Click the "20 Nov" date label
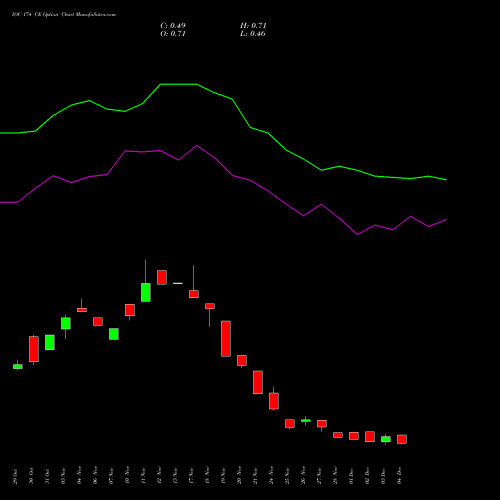 click(x=239, y=476)
